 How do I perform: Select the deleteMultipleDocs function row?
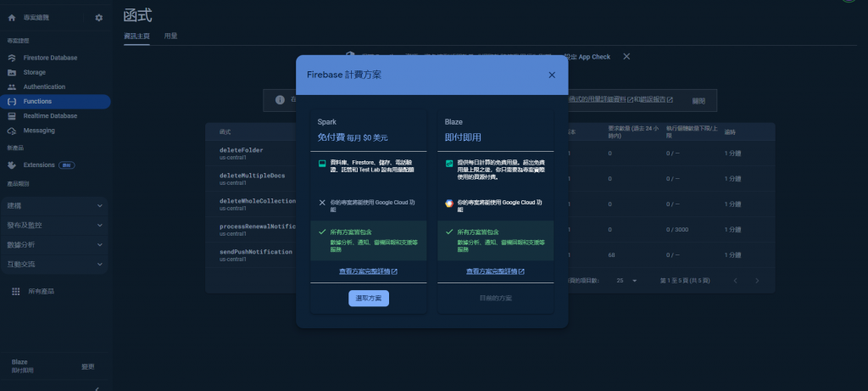(490, 179)
